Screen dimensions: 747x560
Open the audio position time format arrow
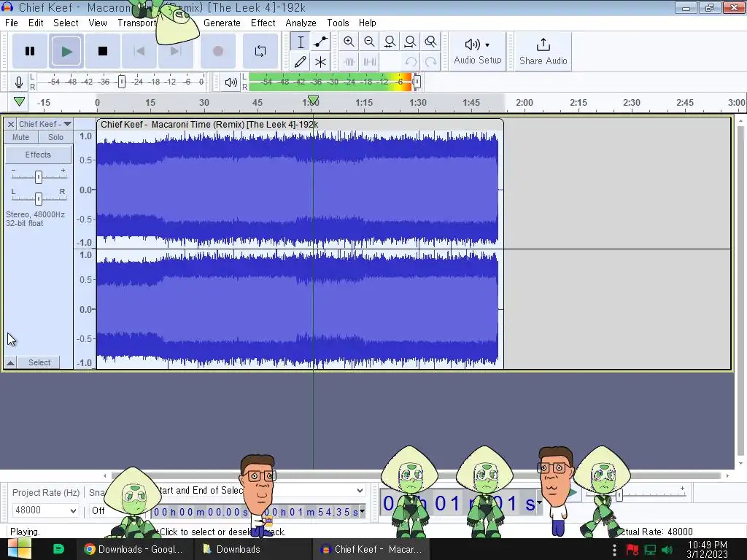(x=539, y=502)
